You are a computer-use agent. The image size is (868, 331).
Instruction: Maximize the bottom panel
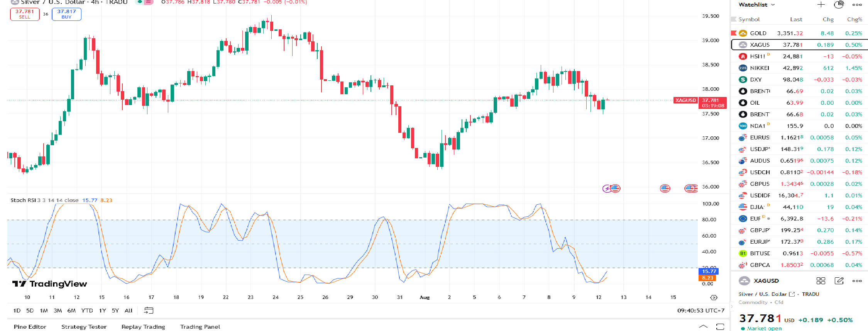(720, 327)
